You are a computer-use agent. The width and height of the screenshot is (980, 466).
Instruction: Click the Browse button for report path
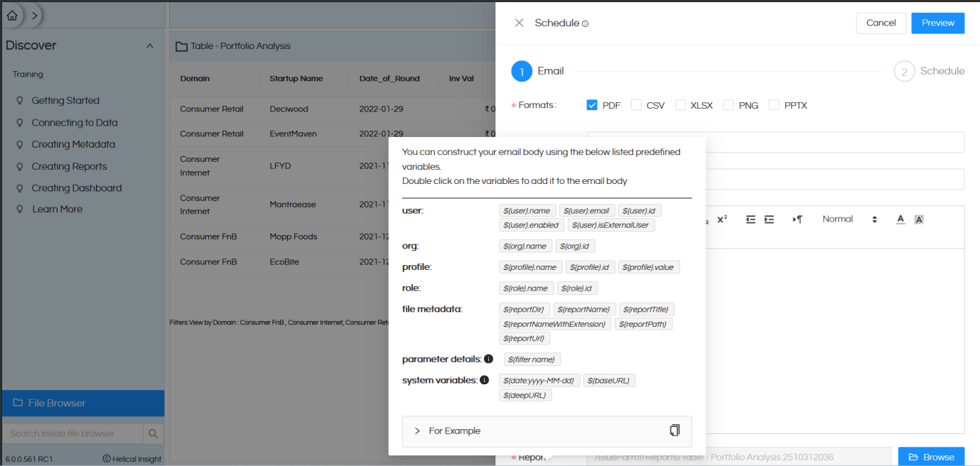pos(931,457)
